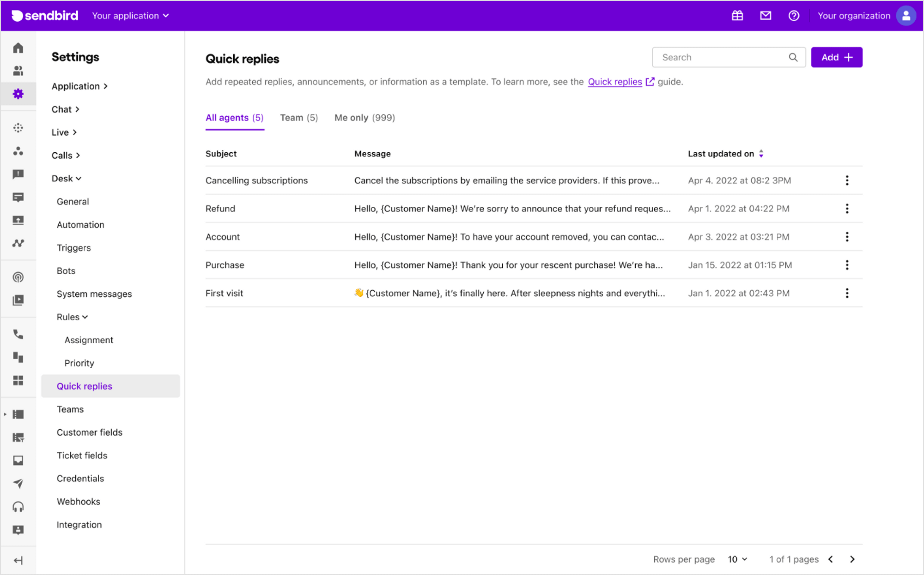Click the Settings gear icon in sidebar

[18, 94]
